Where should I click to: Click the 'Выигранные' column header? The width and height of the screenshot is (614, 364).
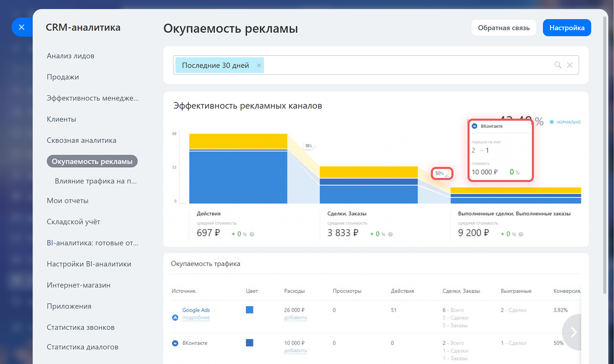(x=516, y=291)
